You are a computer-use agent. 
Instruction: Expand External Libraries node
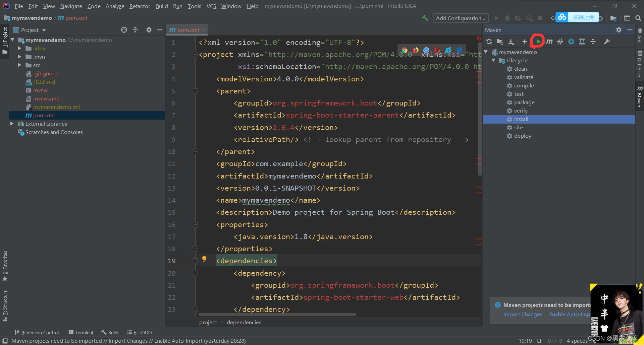(x=12, y=124)
